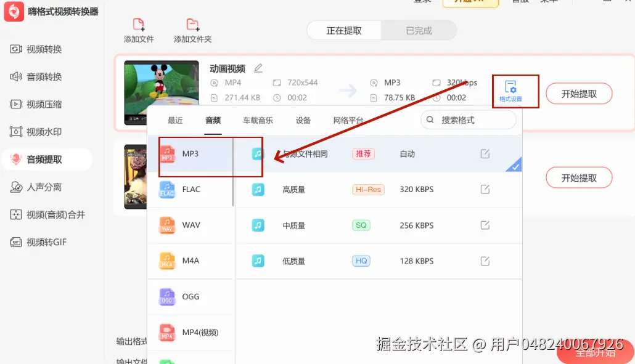Click in the 搜索格式 search field
Screen dimensions: 635x364
coord(469,120)
